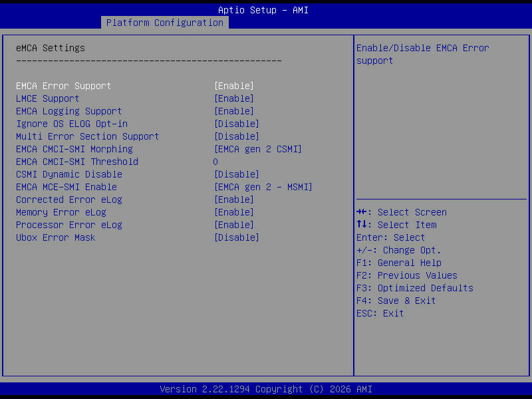The width and height of the screenshot is (532, 399).
Task: Click the ESC: Exit hint
Action: click(380, 313)
